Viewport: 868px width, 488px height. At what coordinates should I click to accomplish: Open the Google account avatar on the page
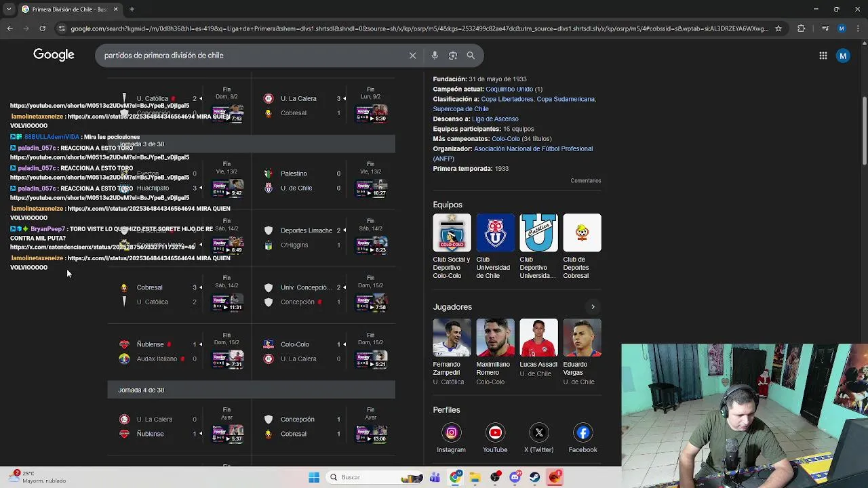coord(843,56)
